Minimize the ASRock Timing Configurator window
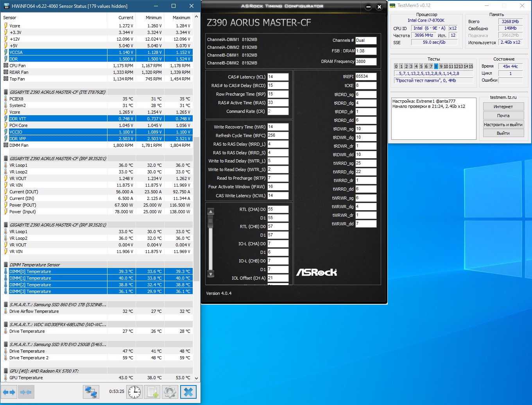 (x=368, y=7)
